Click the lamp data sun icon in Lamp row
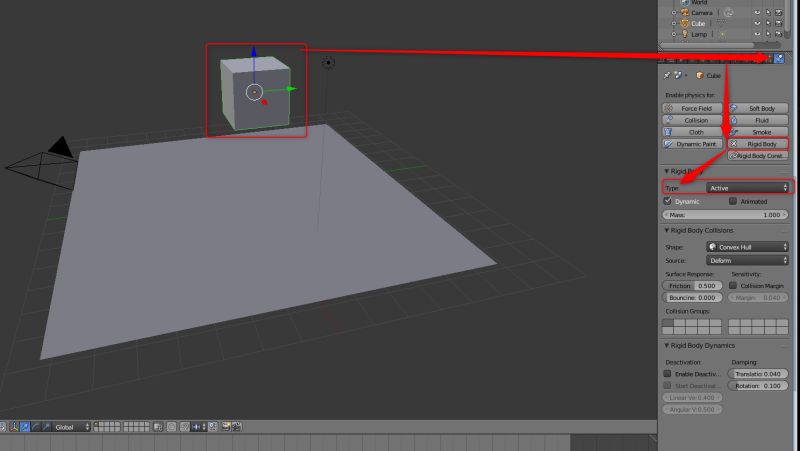The width and height of the screenshot is (800, 451). [x=722, y=34]
